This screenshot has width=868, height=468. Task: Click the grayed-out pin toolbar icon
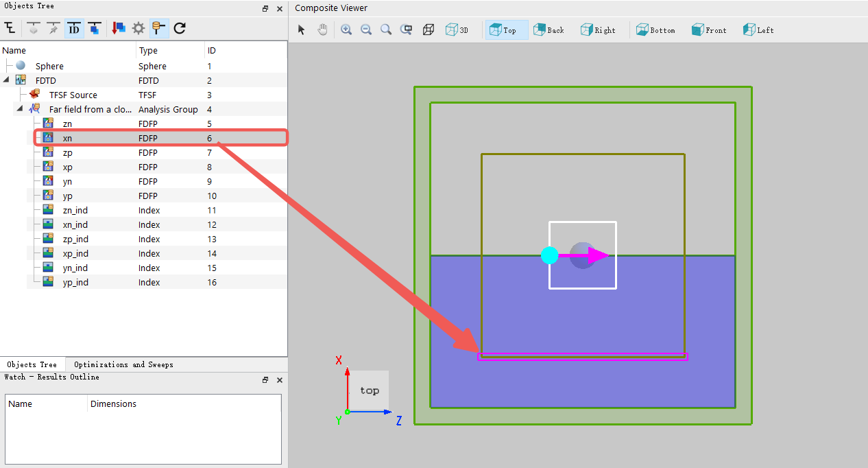point(53,28)
